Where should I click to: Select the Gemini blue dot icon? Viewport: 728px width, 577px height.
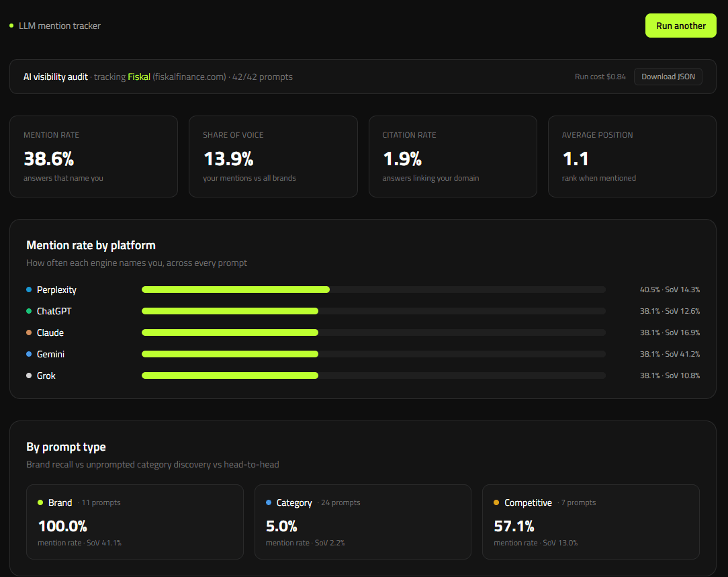[x=29, y=354]
